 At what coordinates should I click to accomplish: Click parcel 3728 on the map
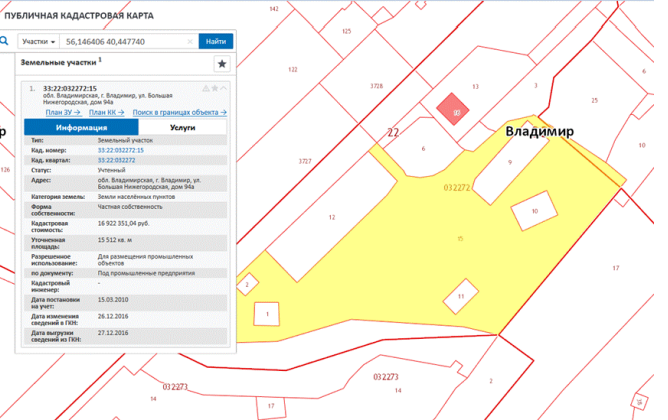(376, 86)
